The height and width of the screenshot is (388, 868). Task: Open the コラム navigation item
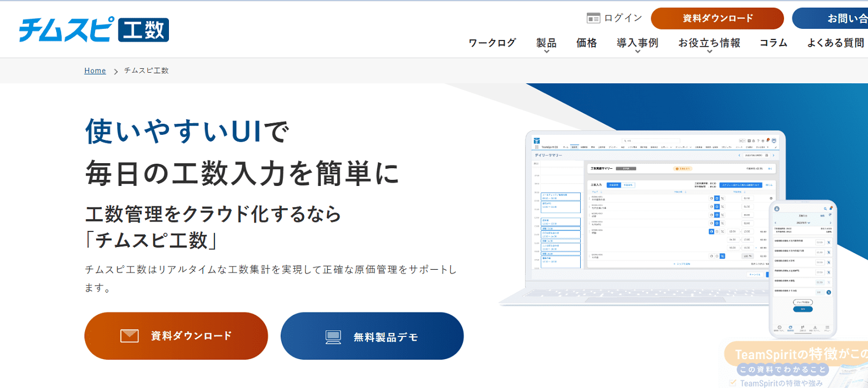(773, 43)
